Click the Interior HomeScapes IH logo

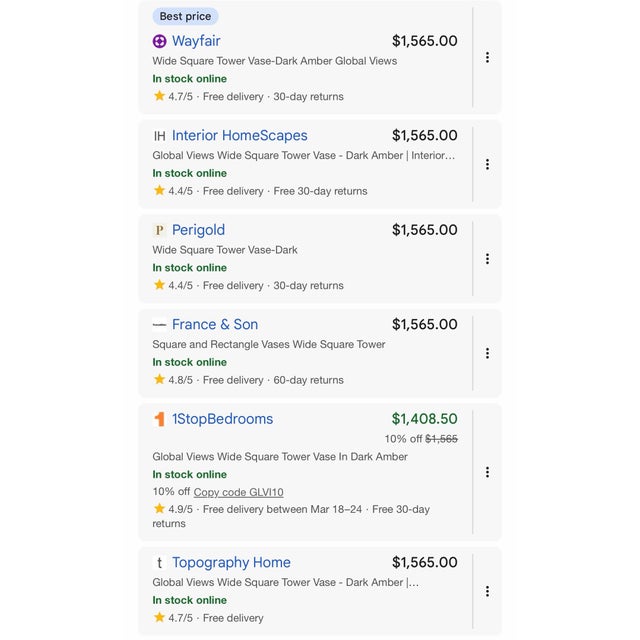tap(159, 136)
